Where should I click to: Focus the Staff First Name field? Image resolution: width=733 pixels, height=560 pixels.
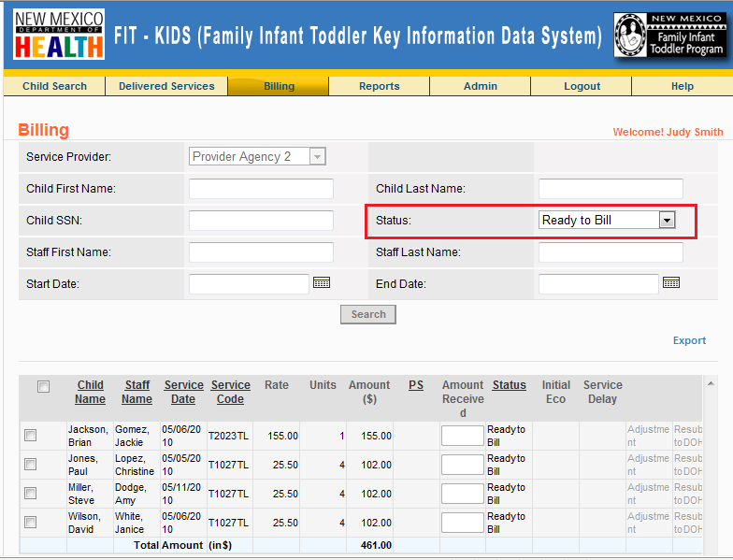(261, 252)
